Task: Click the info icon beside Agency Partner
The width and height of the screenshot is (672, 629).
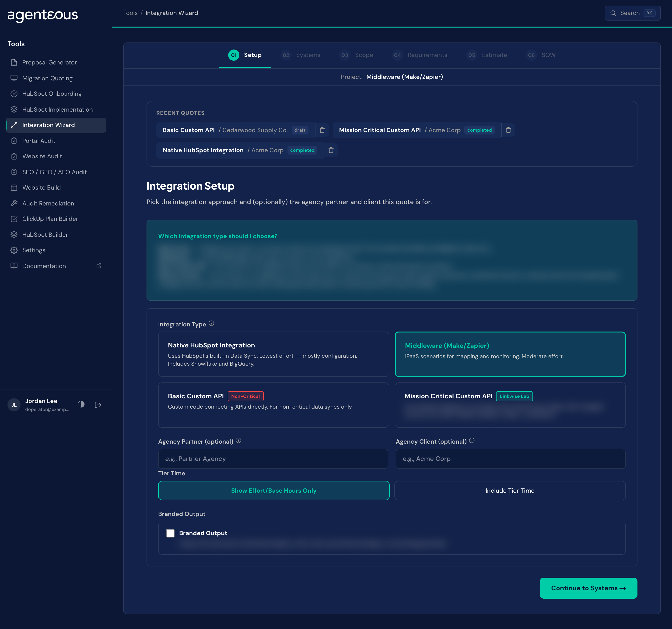Action: [239, 441]
